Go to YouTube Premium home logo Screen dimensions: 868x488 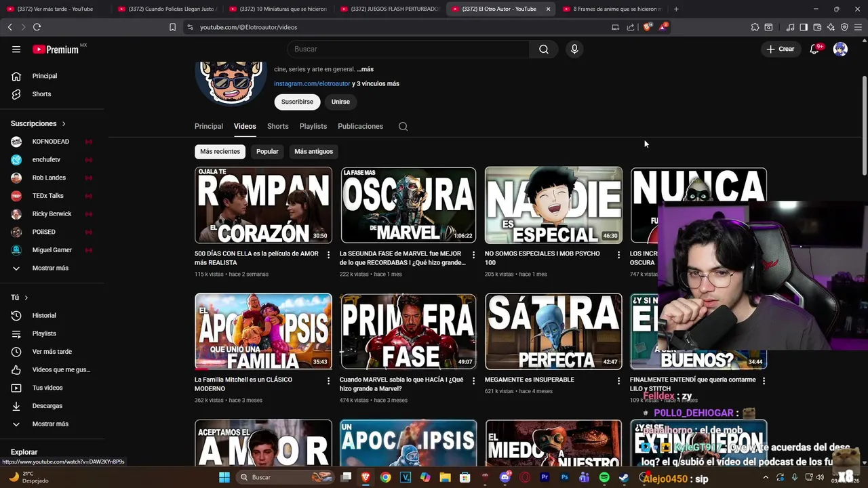click(60, 49)
